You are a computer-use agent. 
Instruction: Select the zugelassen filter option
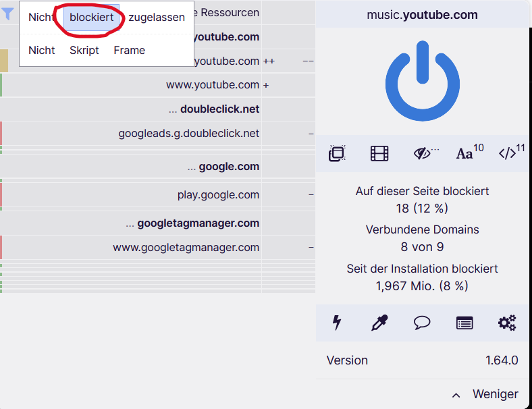pyautogui.click(x=157, y=18)
